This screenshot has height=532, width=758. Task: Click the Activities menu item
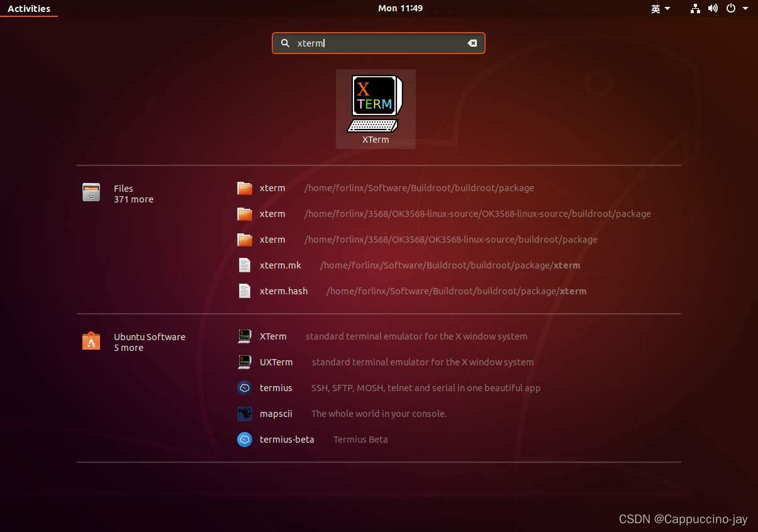(29, 8)
